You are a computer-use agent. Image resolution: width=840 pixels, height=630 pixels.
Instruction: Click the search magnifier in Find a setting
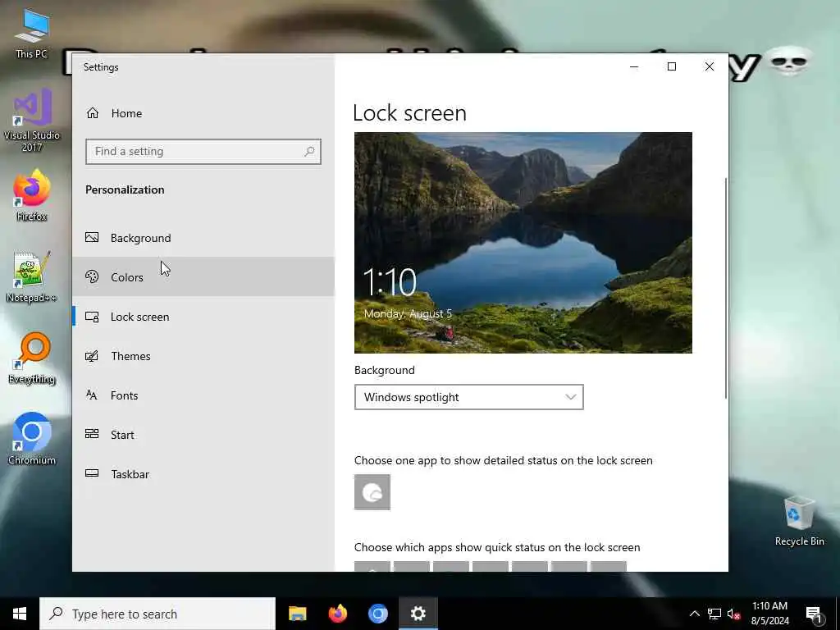pyautogui.click(x=309, y=152)
